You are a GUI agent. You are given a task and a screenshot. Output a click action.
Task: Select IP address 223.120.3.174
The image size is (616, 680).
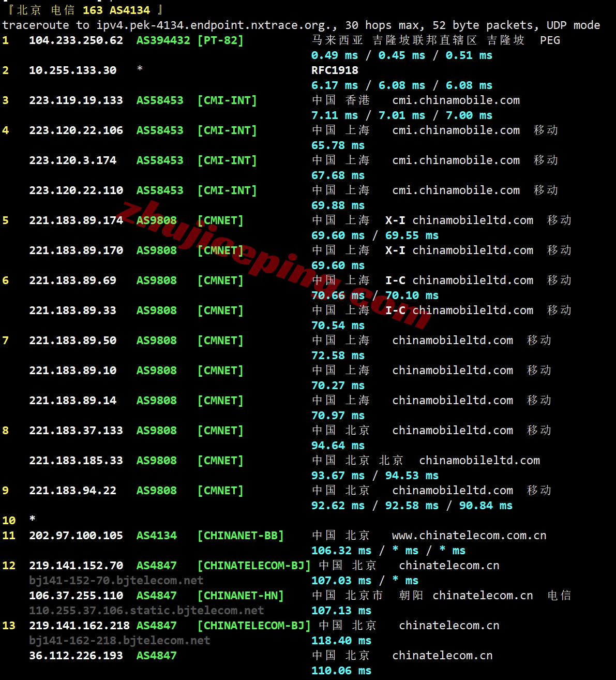(x=73, y=160)
